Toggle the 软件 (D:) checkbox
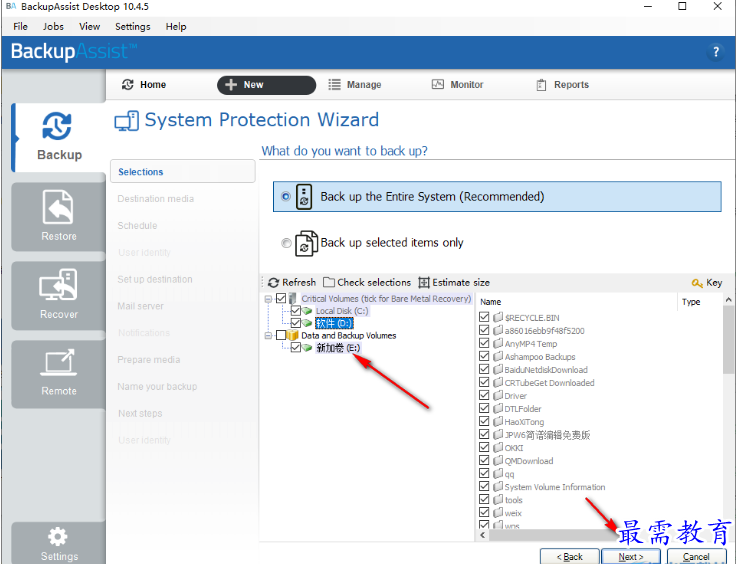 click(296, 323)
